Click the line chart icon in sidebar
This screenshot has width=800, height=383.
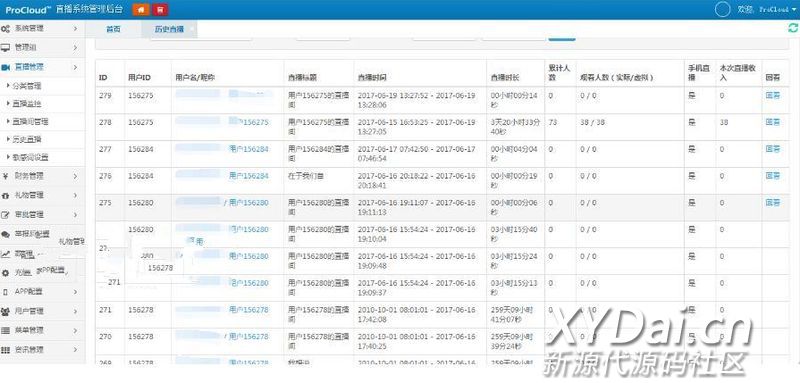tap(6, 254)
